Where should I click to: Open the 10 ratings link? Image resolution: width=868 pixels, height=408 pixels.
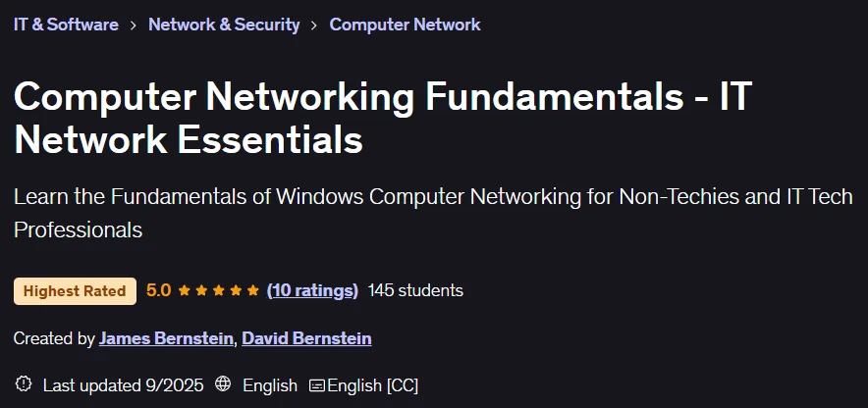[312, 290]
